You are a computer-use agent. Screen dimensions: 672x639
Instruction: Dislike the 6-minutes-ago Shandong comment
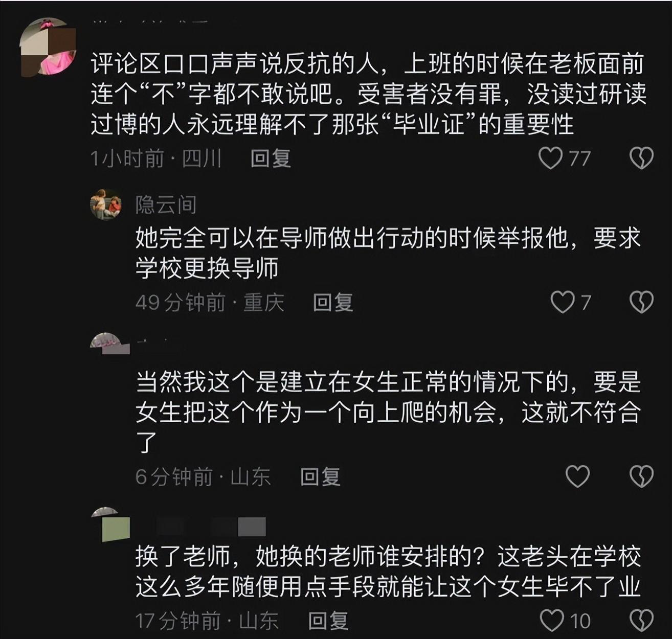point(641,476)
